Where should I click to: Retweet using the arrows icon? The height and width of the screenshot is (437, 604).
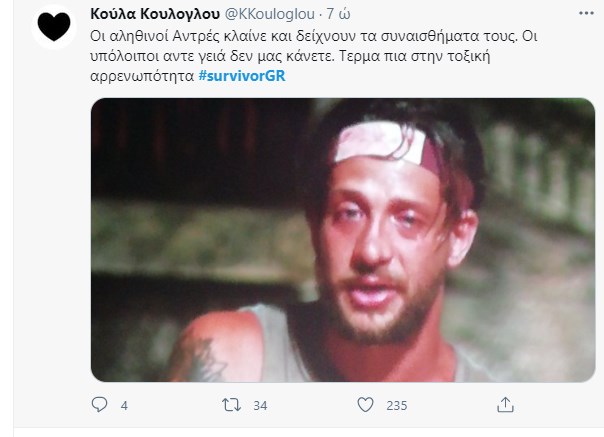pyautogui.click(x=232, y=405)
